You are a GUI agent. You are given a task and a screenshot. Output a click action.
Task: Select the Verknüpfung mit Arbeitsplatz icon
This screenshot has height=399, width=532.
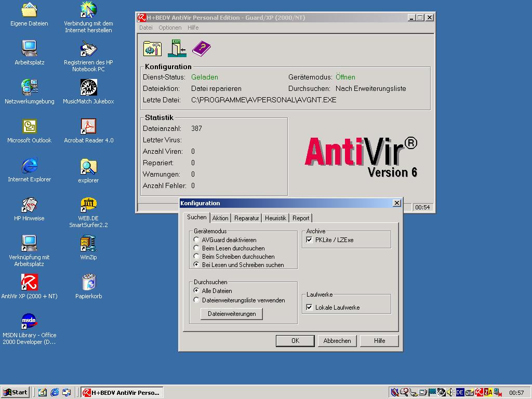click(x=29, y=251)
